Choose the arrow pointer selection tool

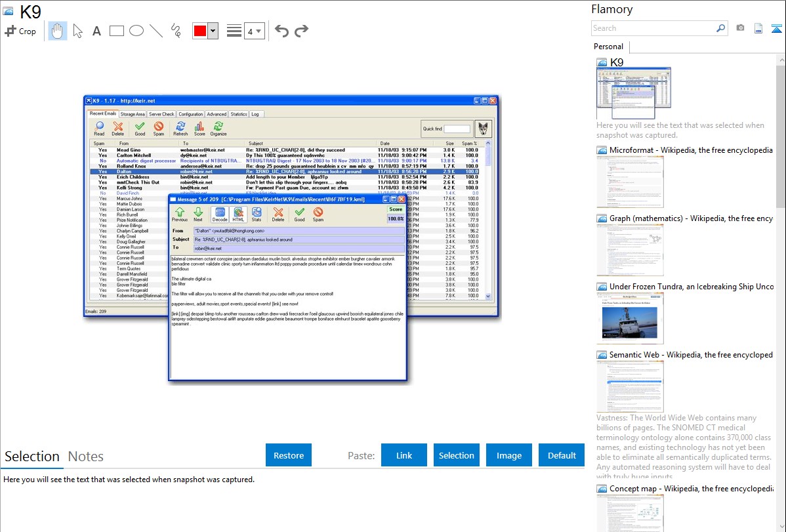[x=77, y=31]
